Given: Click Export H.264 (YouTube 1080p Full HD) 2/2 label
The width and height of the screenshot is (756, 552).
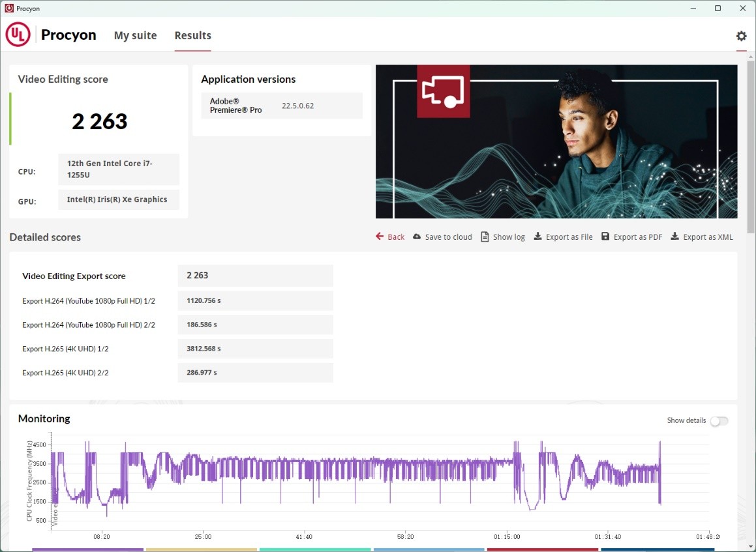Looking at the screenshot, I should pos(89,325).
